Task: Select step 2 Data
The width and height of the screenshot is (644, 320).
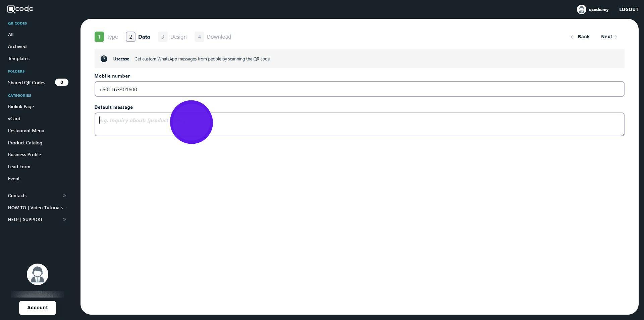Action: pyautogui.click(x=138, y=37)
